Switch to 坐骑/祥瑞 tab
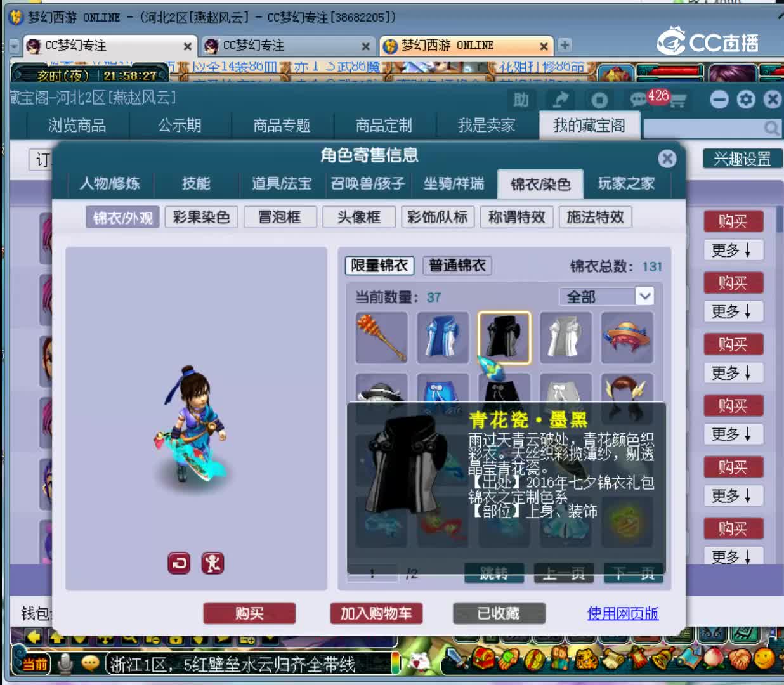The height and width of the screenshot is (685, 784). [454, 183]
